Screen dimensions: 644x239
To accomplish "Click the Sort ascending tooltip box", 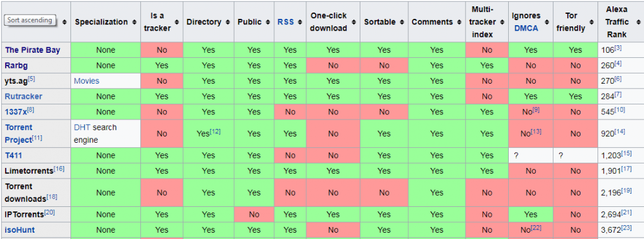I will 30,20.
